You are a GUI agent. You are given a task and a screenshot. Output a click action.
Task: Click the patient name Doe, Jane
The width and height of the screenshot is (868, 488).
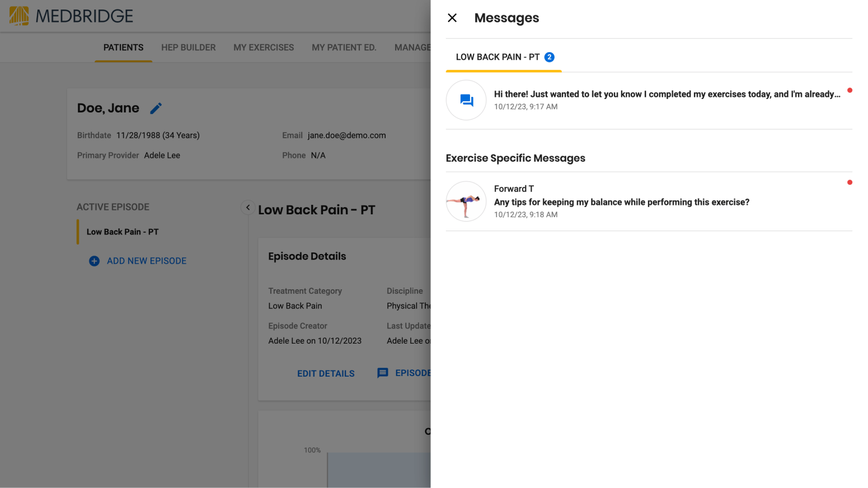(x=108, y=108)
